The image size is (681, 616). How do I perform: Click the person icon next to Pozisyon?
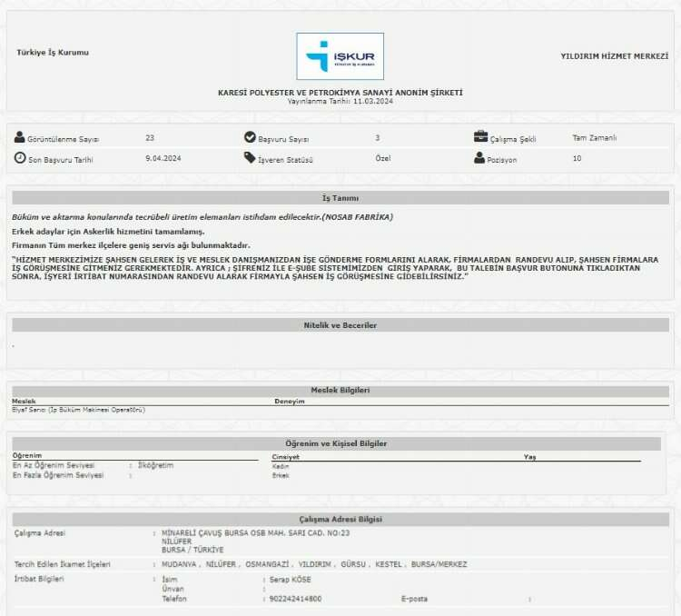pos(480,158)
